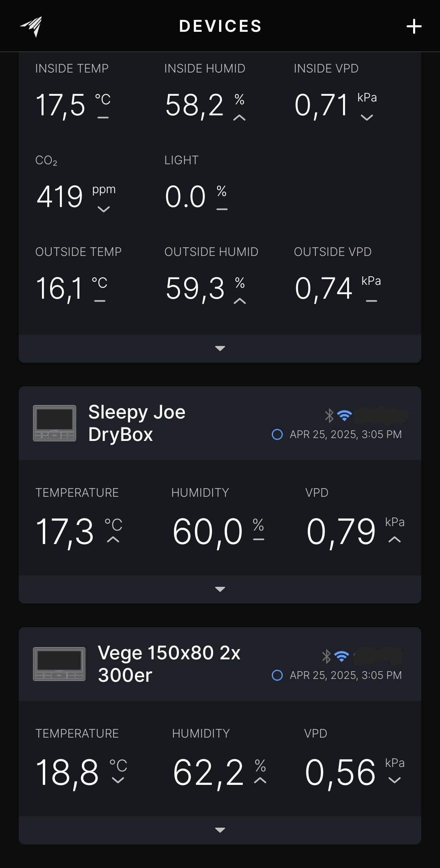
Task: Add a new device with plus icon
Action: click(414, 26)
